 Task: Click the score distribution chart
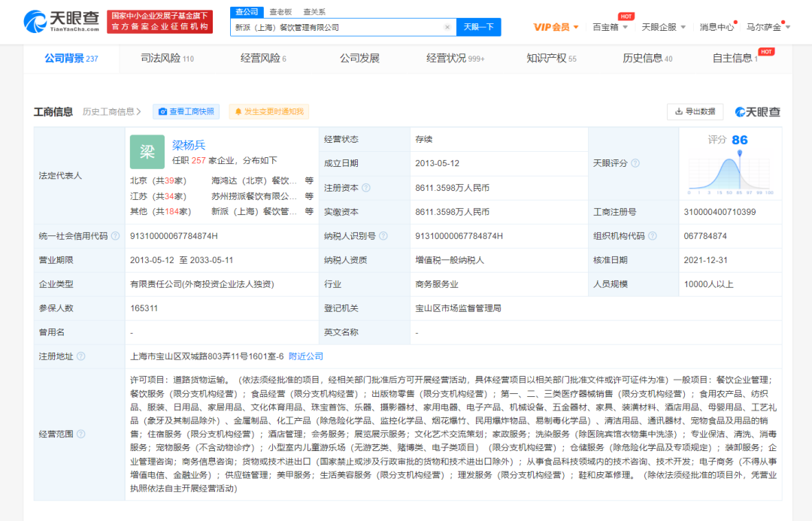[730, 174]
